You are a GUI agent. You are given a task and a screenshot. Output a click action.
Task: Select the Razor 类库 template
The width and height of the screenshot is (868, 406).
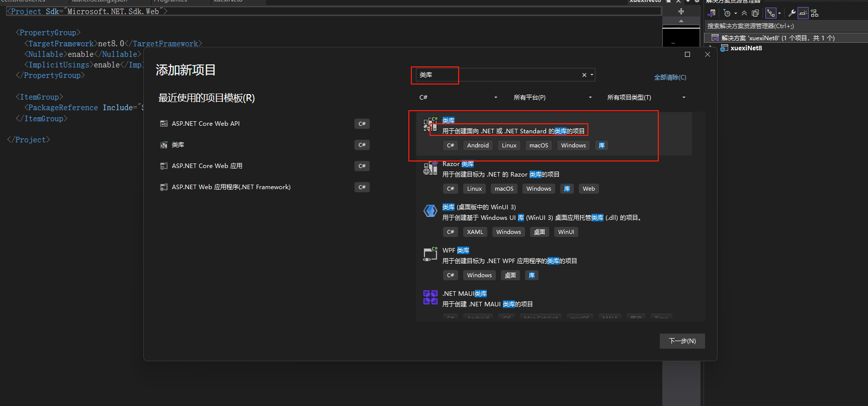pyautogui.click(x=554, y=177)
